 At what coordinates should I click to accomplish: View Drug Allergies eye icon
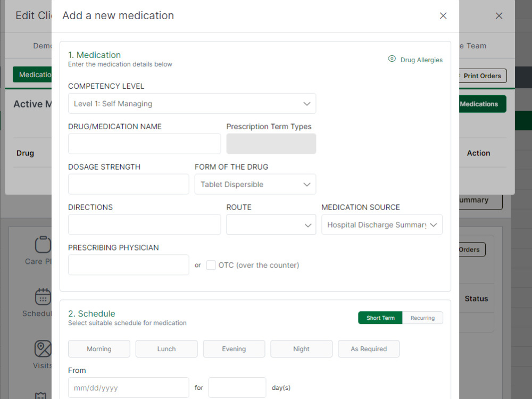pos(392,59)
